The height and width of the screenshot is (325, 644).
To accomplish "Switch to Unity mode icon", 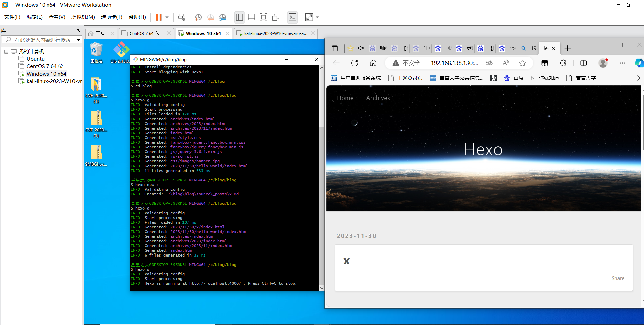I will pos(276,17).
